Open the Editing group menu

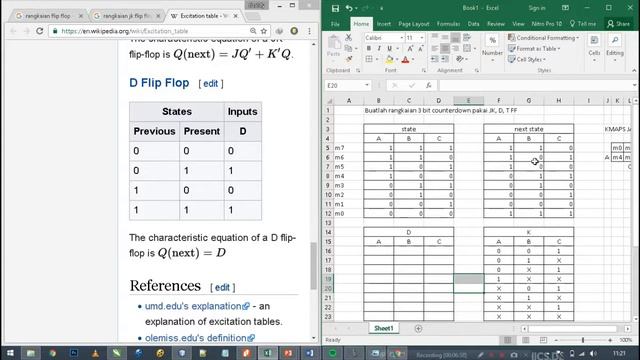(615, 47)
